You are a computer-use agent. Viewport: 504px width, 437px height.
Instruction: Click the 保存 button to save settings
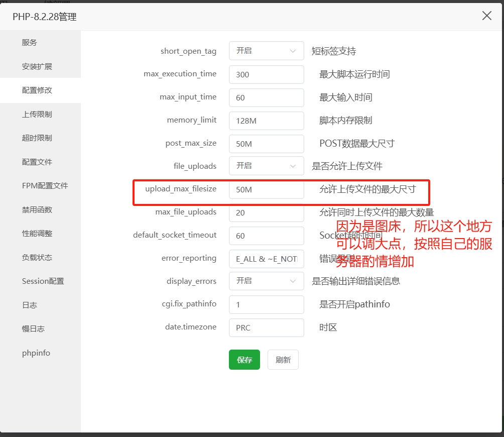pos(244,360)
